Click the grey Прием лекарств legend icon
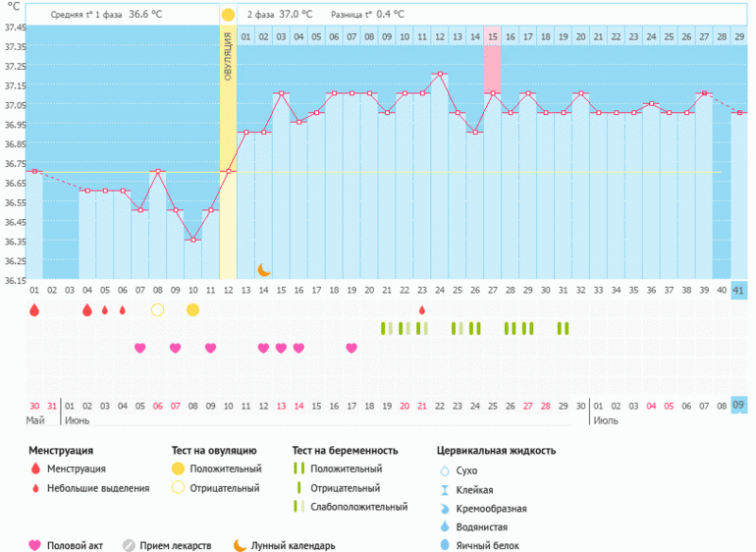 pos(129,545)
